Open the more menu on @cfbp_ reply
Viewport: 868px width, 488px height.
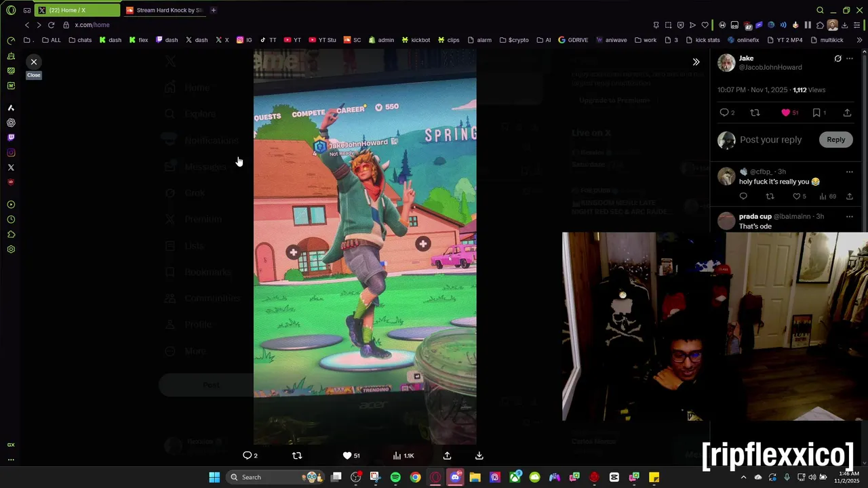pyautogui.click(x=850, y=171)
